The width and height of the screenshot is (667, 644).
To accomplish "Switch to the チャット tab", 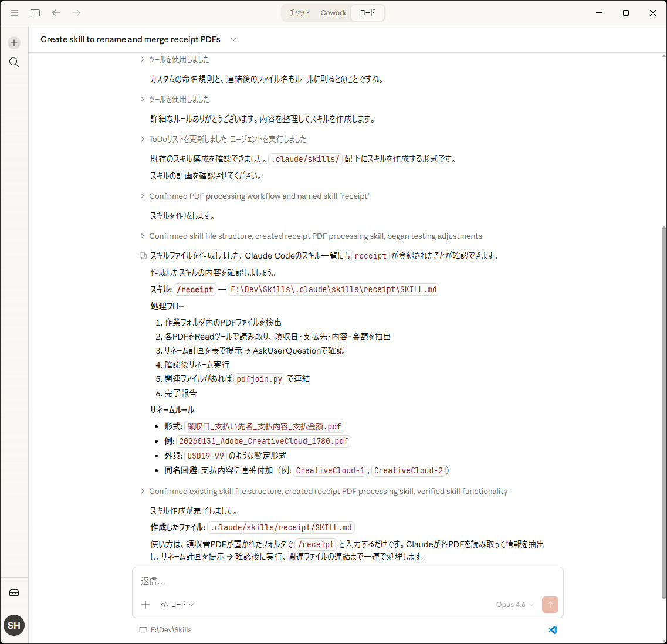I will [299, 12].
